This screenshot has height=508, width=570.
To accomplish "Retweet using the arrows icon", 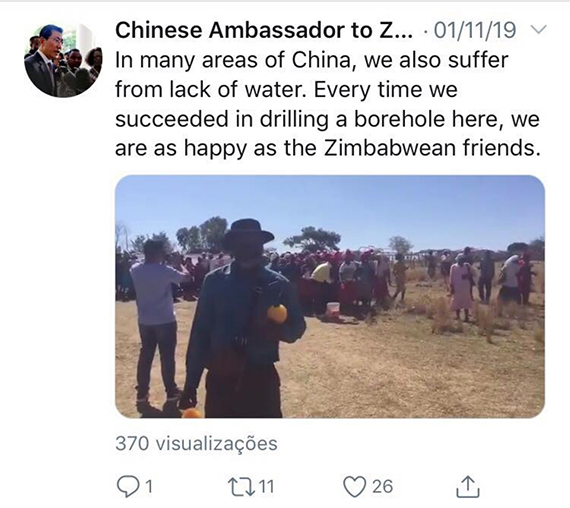I will click(241, 487).
